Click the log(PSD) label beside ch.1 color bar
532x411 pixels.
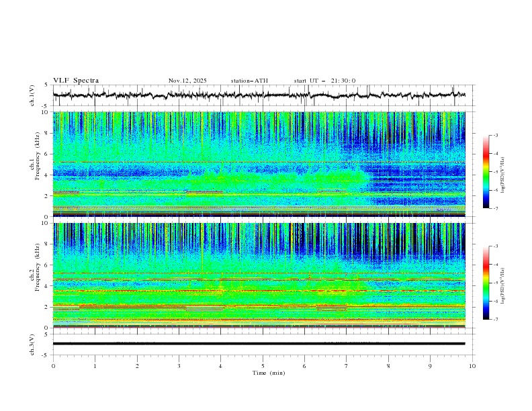(x=503, y=175)
